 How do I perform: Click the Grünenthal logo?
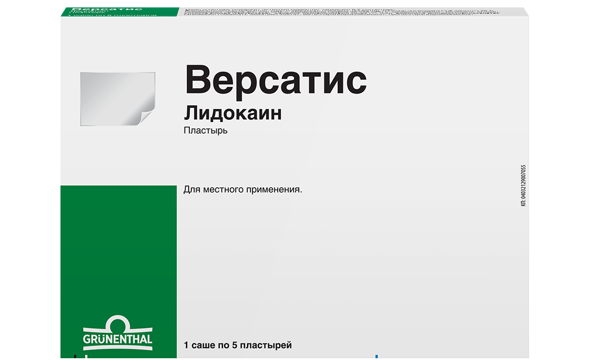pos(118,333)
